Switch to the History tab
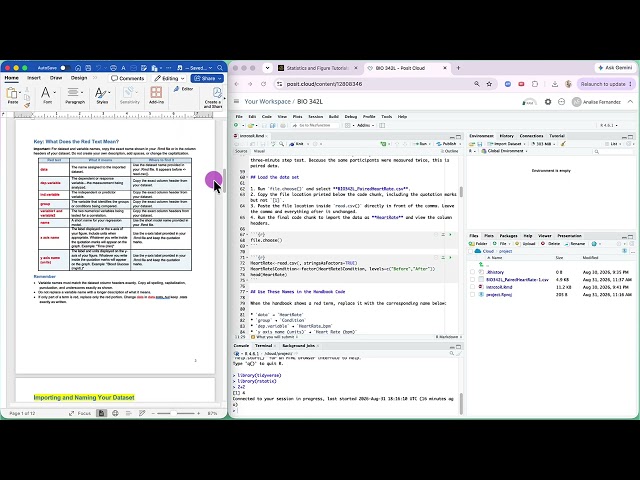Image resolution: width=640 pixels, height=480 pixels. [x=507, y=136]
